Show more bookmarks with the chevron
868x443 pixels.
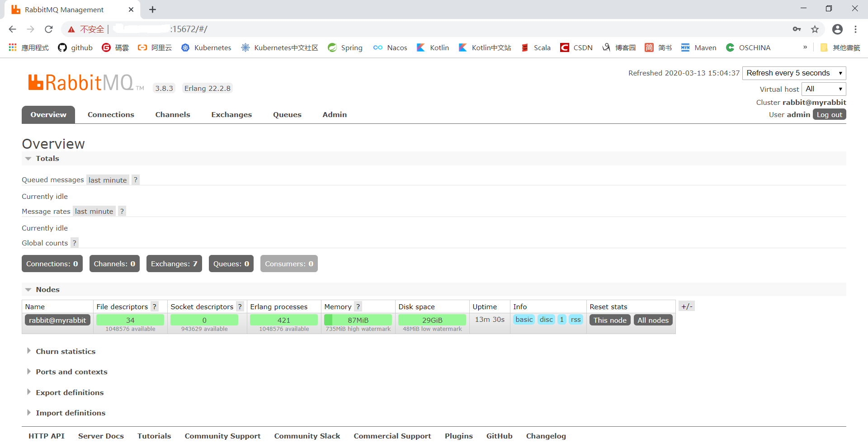click(805, 47)
